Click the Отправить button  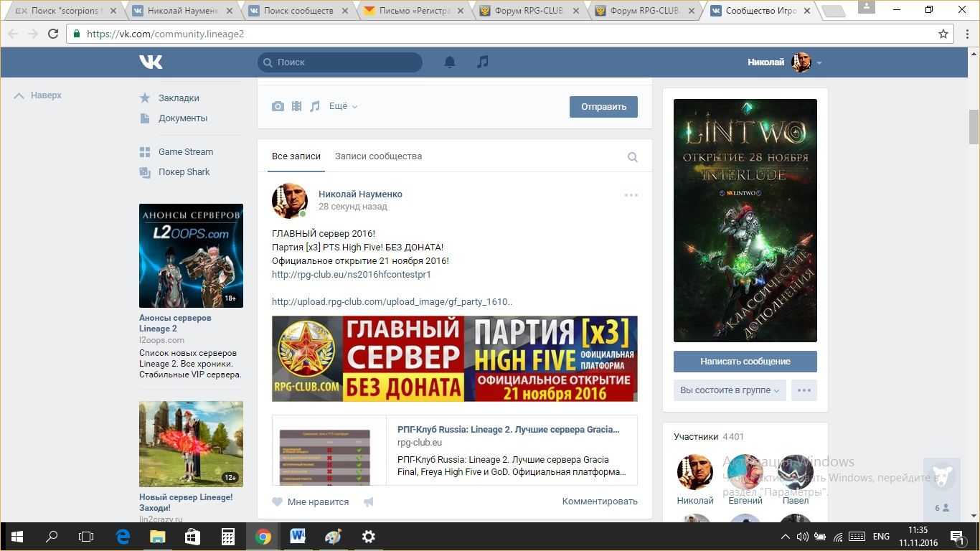[x=603, y=107]
